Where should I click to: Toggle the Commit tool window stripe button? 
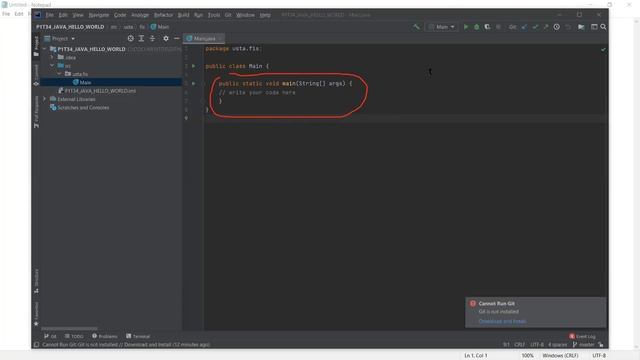36,76
